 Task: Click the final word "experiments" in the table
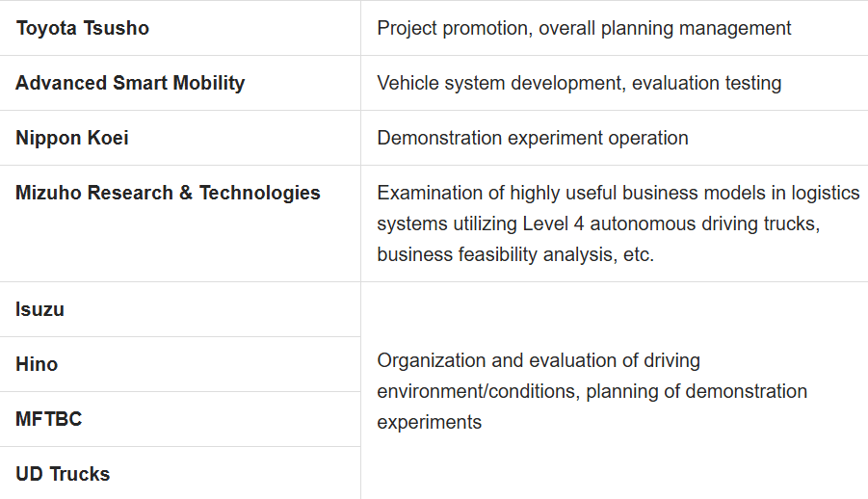(429, 422)
